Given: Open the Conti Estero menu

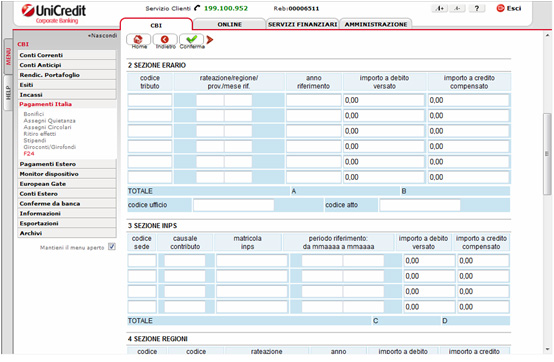Looking at the screenshot, I should (67, 194).
